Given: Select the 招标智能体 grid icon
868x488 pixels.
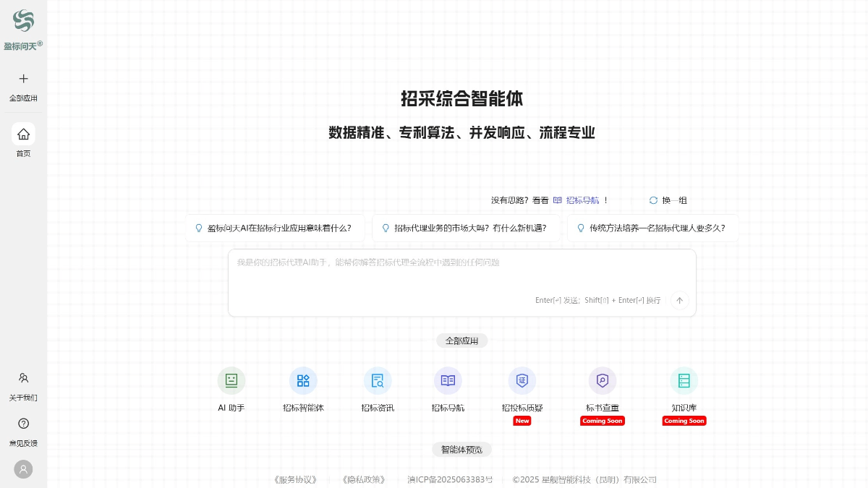Looking at the screenshot, I should 304,380.
